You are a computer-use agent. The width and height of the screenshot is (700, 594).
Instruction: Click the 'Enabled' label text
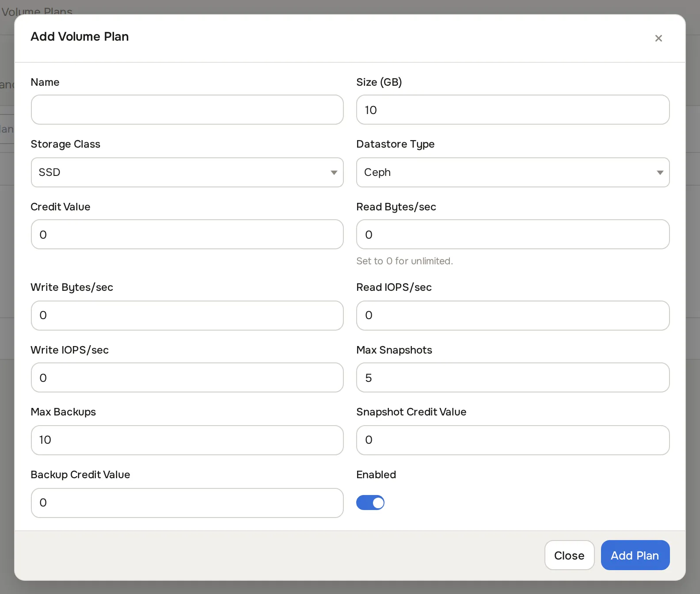(x=376, y=475)
